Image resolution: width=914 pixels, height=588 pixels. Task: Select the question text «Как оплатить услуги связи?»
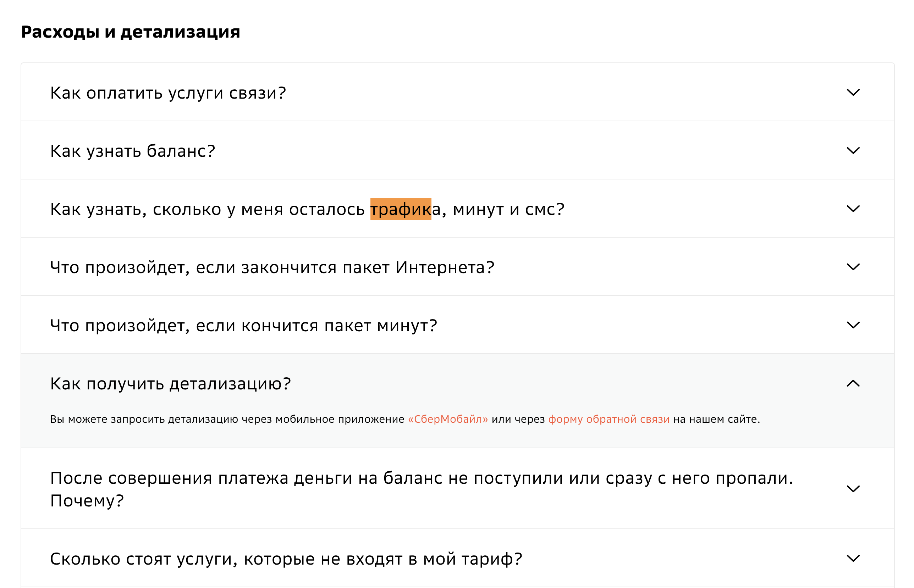click(168, 93)
